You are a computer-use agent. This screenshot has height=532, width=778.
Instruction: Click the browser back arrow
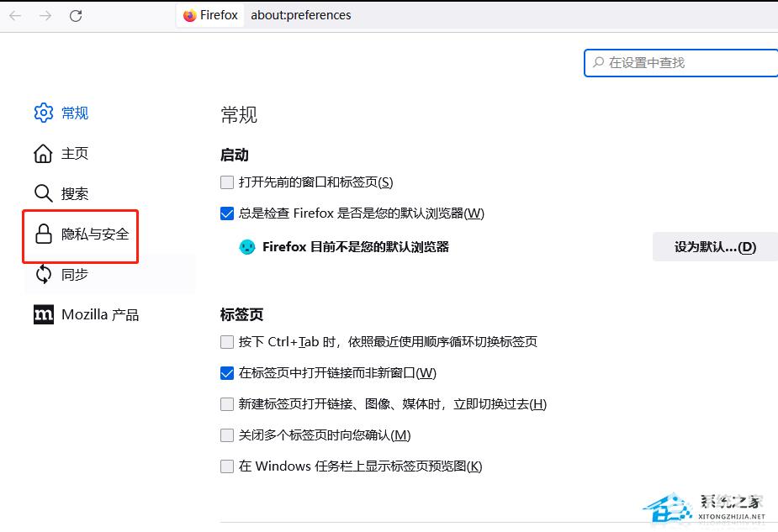point(15,16)
